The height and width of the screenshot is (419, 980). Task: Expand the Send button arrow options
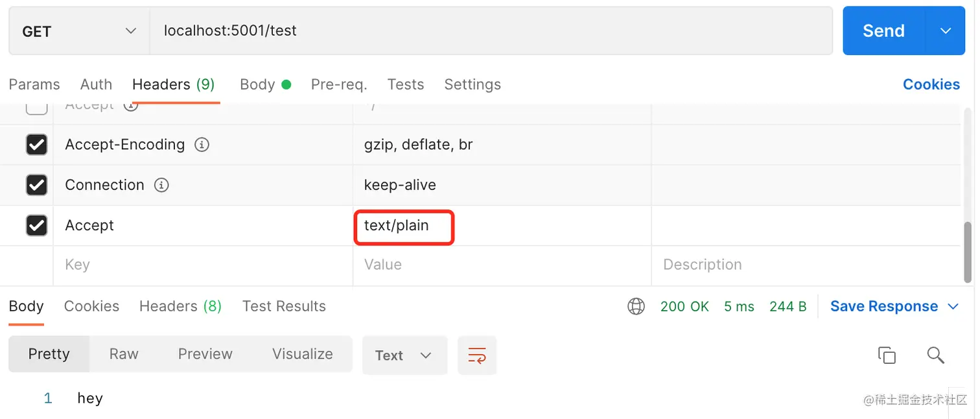[x=946, y=31]
